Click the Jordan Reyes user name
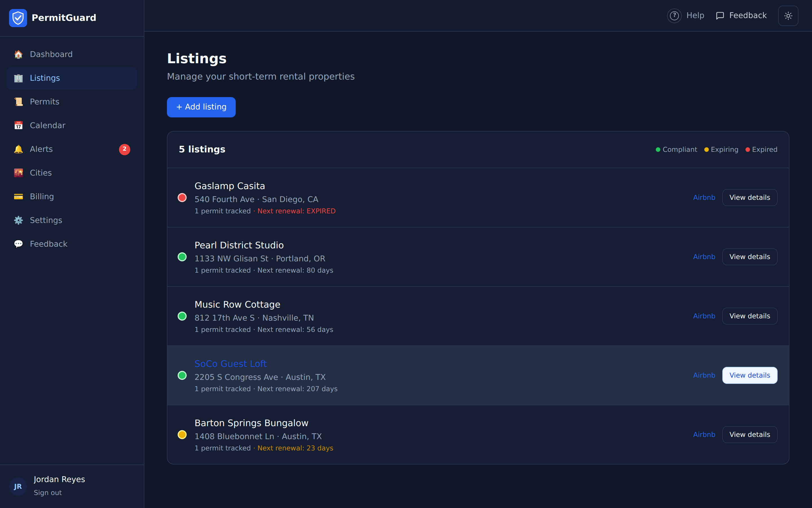 coord(59,479)
